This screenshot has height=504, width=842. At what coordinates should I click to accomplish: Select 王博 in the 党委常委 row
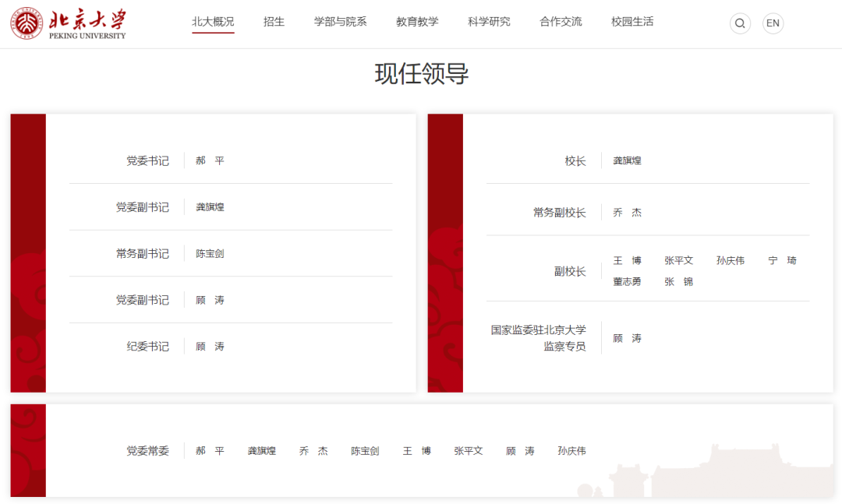point(416,451)
